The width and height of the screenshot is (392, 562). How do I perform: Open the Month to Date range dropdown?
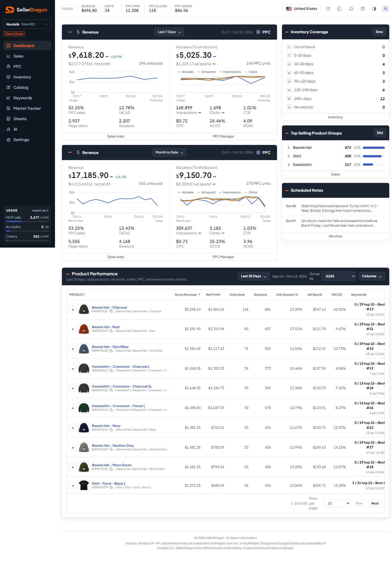click(169, 152)
